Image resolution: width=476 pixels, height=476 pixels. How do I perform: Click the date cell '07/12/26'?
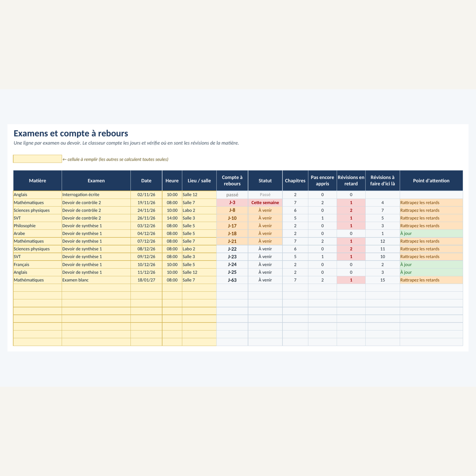(x=146, y=241)
